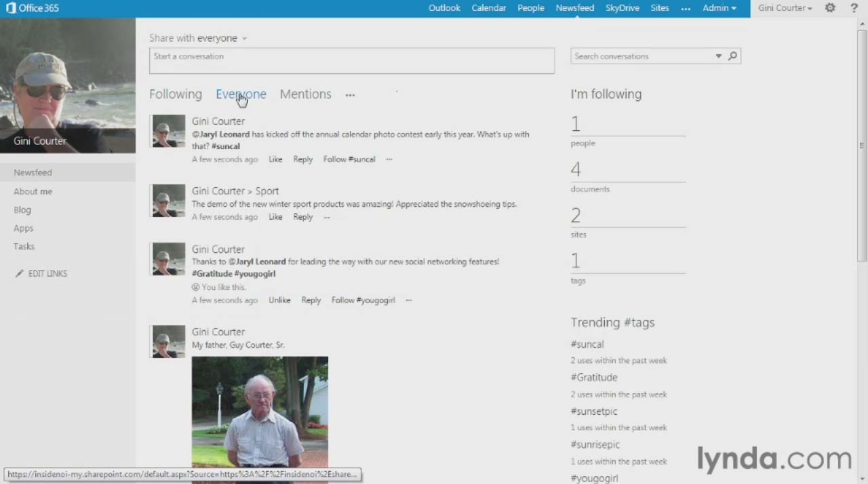
Task: Click the Office 365 logo
Action: coord(32,8)
